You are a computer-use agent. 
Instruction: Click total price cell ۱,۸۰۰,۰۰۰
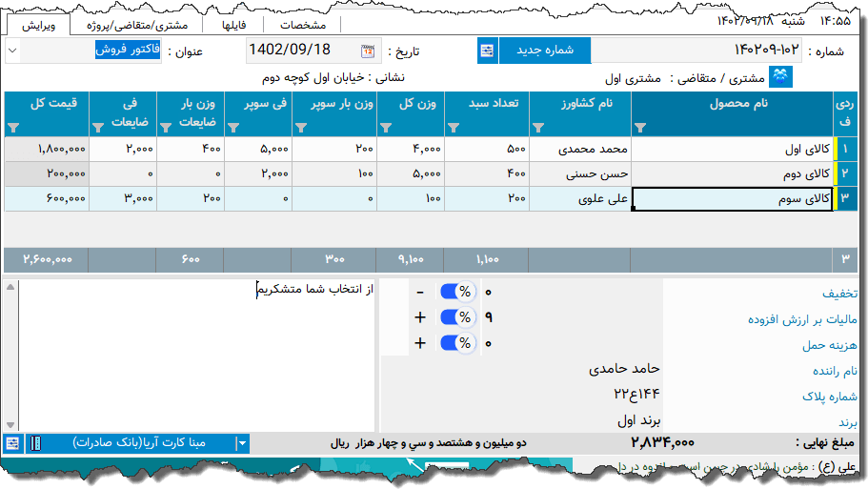point(47,149)
